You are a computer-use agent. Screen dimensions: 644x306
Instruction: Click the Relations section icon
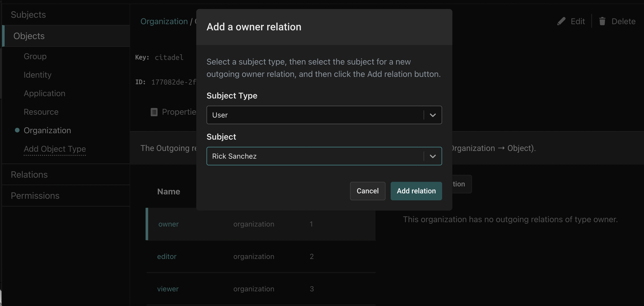[29, 174]
